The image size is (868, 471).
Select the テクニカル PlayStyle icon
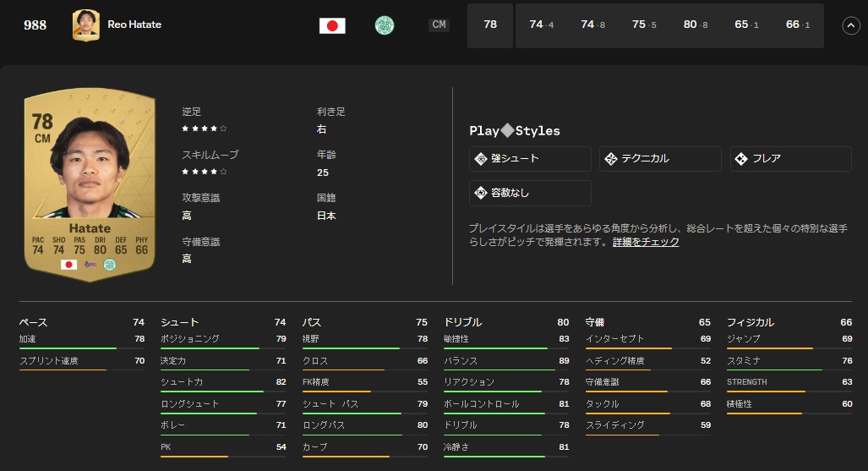coord(611,159)
